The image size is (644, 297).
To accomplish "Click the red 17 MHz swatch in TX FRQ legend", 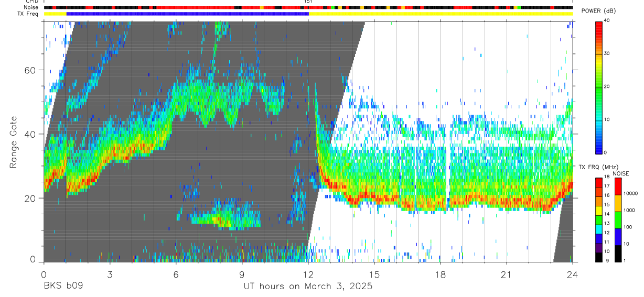I will click(x=599, y=183).
